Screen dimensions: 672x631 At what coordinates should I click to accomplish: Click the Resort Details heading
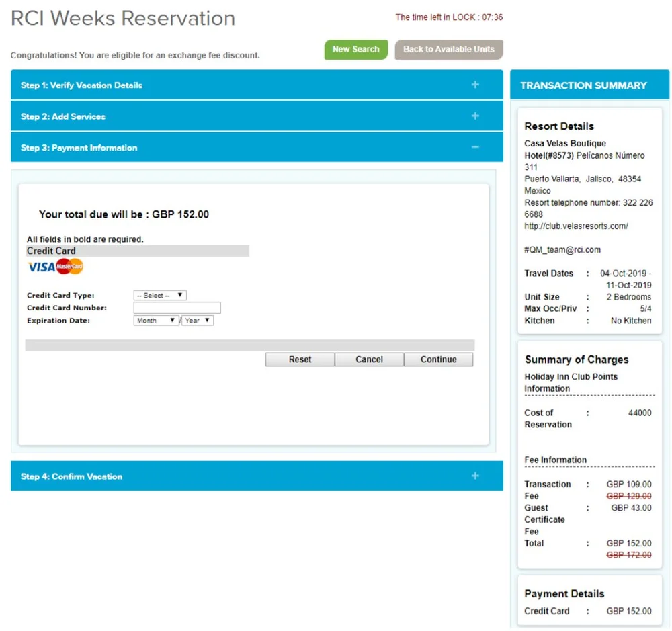pyautogui.click(x=559, y=126)
